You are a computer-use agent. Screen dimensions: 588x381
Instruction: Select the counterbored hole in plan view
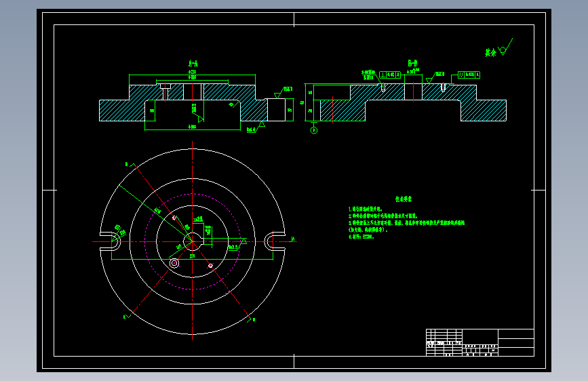click(x=174, y=263)
